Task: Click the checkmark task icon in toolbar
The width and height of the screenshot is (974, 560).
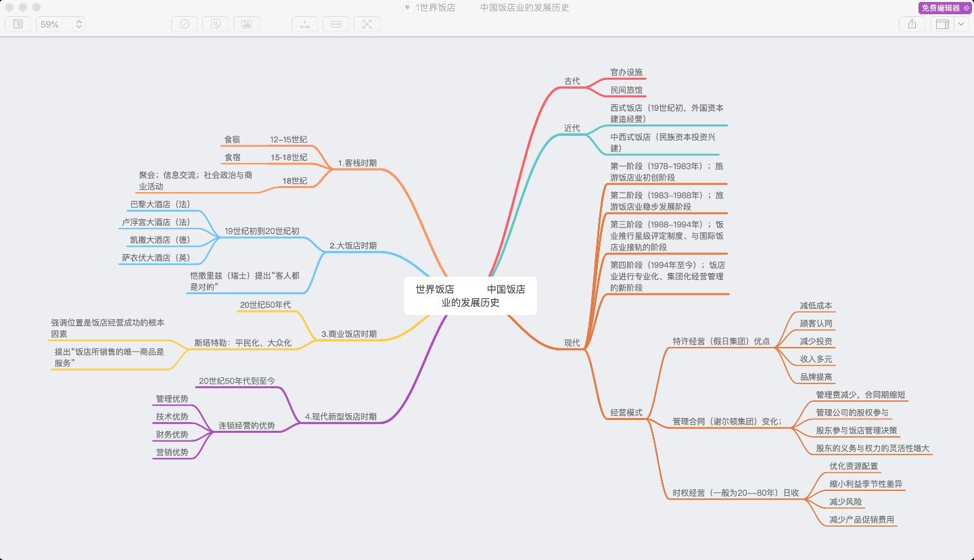Action: click(184, 24)
